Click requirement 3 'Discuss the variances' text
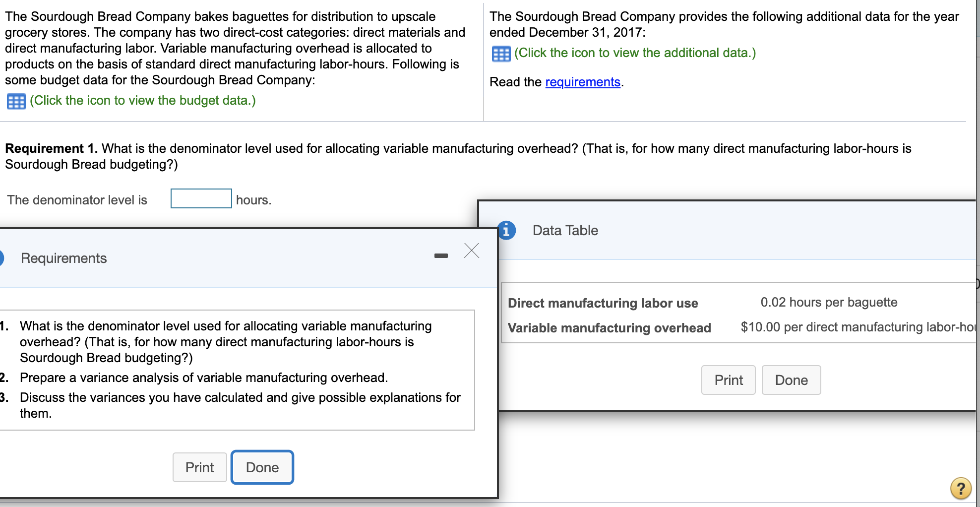This screenshot has height=507, width=980. [x=241, y=405]
